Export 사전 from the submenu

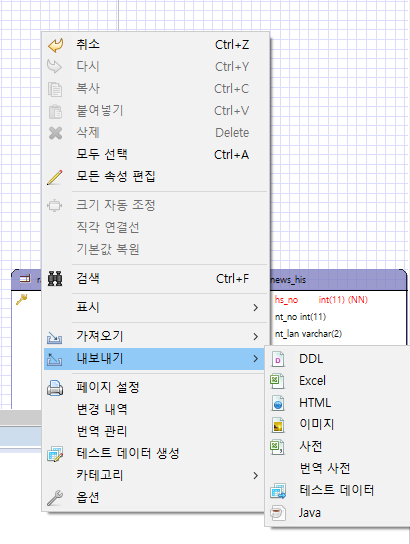pos(338,447)
